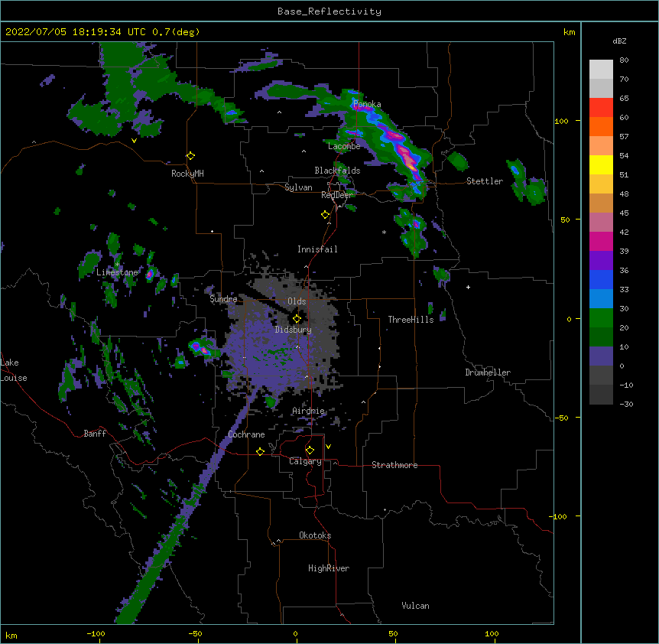Image resolution: width=659 pixels, height=644 pixels.
Task: Pick the purple 39–36 dBZ legend swatch
Action: [601, 261]
